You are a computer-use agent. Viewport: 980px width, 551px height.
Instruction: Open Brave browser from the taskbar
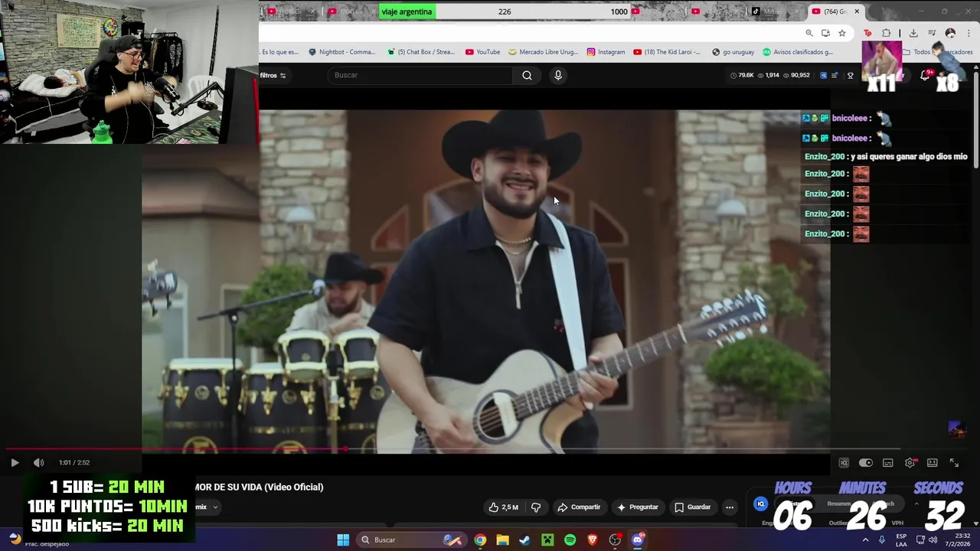[x=593, y=540]
